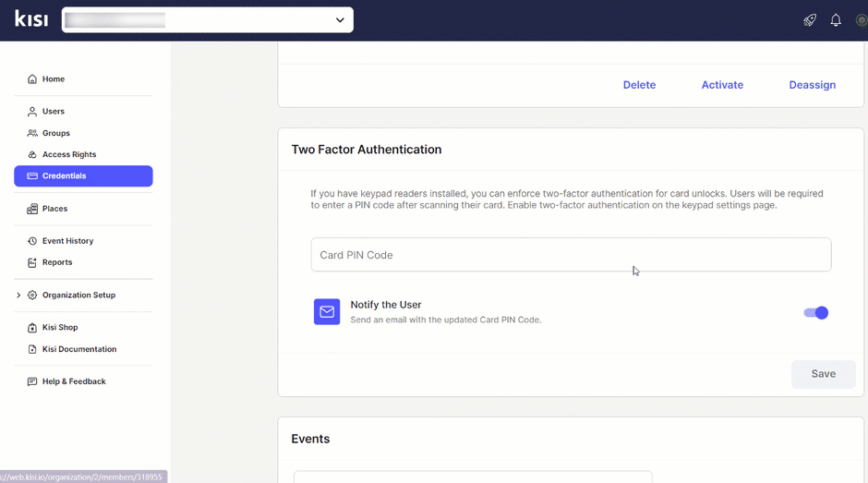The image size is (868, 483).
Task: Open the Places section
Action: 54,209
